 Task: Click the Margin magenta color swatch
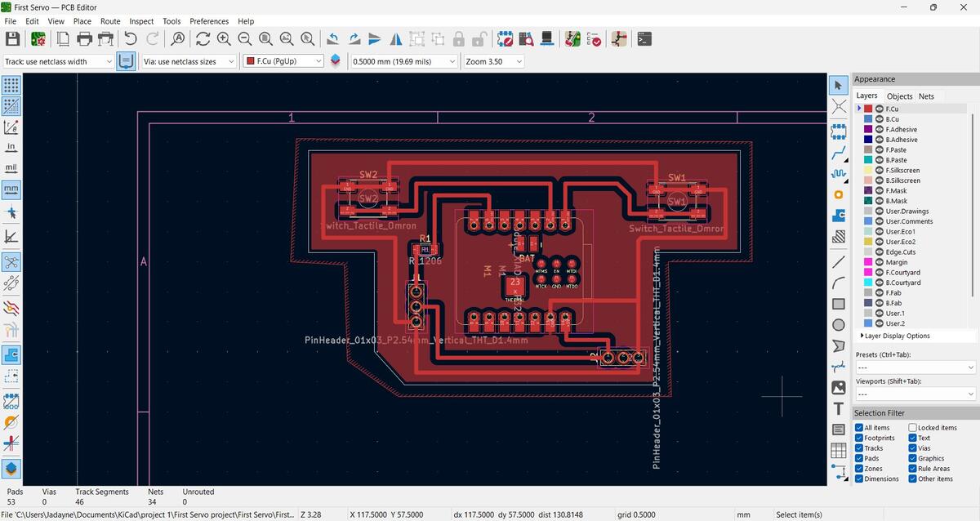868,262
